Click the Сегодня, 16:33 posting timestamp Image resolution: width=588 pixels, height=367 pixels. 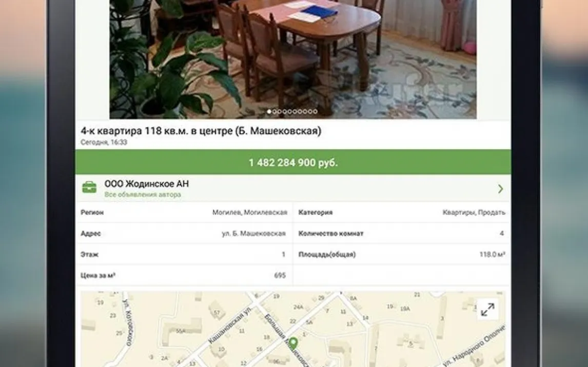104,142
